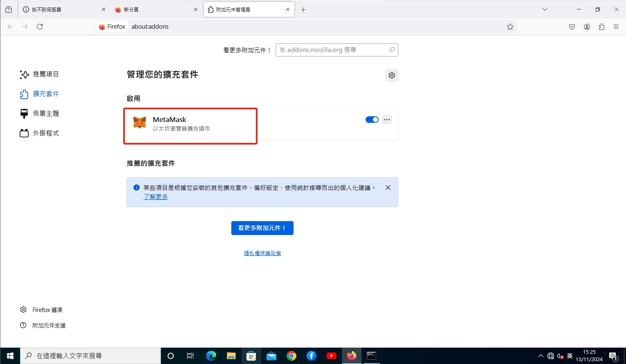The height and width of the screenshot is (364, 626).
Task: Bookmark this page with star icon
Action: click(510, 27)
